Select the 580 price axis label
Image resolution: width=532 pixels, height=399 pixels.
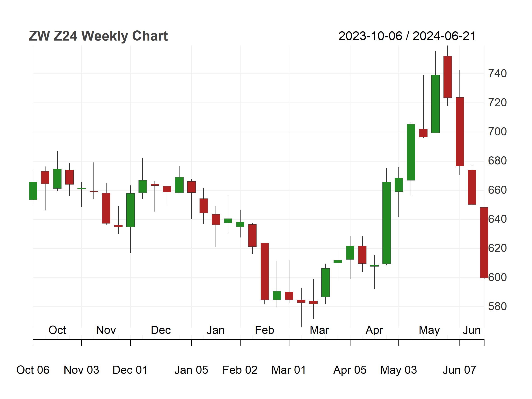[497, 306]
